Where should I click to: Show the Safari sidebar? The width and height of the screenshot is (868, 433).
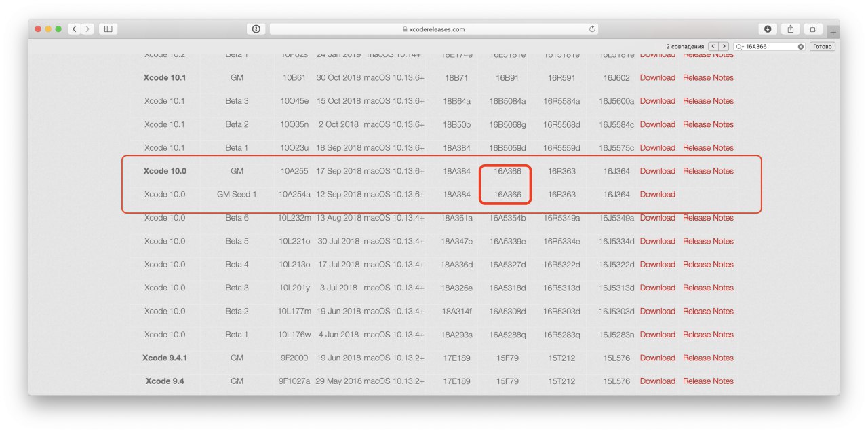(108, 29)
